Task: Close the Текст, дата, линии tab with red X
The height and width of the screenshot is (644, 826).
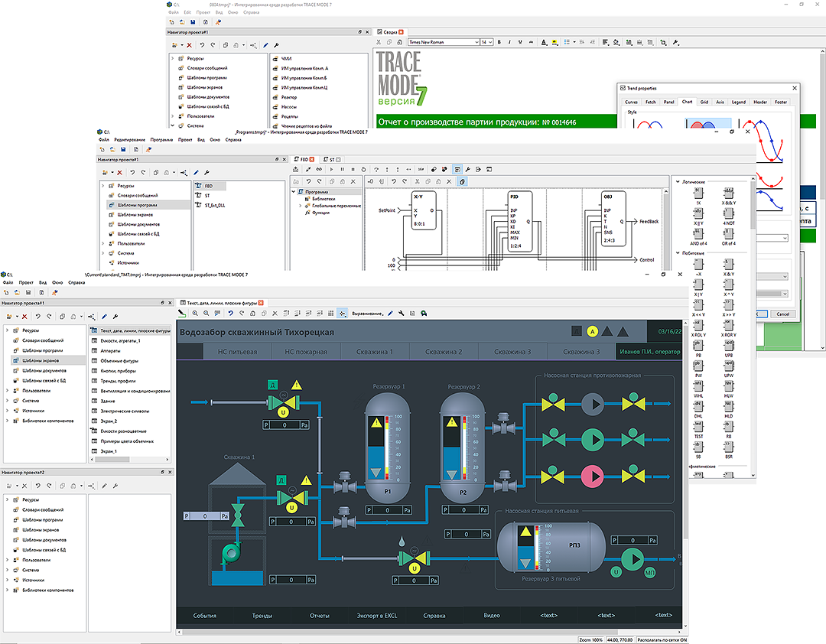Action: [261, 303]
